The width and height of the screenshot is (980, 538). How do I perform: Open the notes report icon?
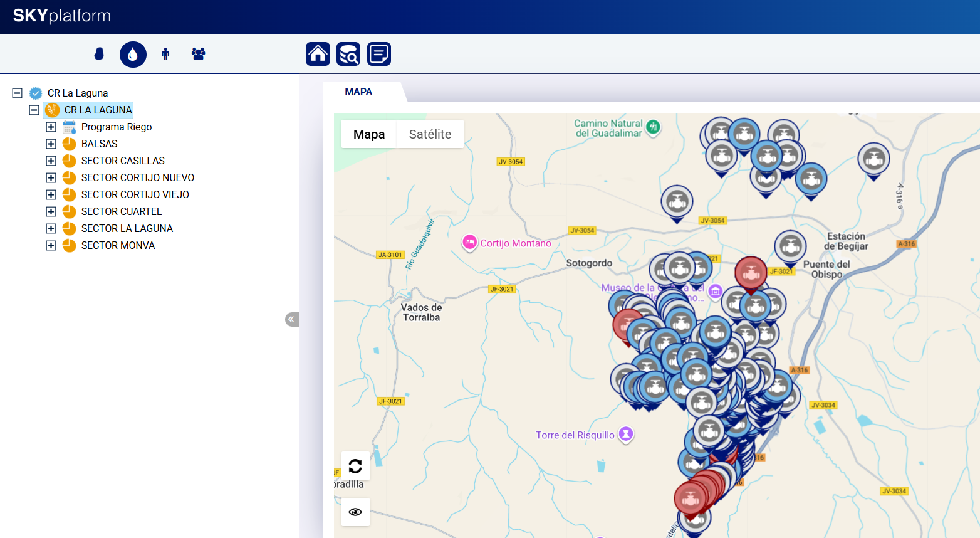click(x=379, y=54)
